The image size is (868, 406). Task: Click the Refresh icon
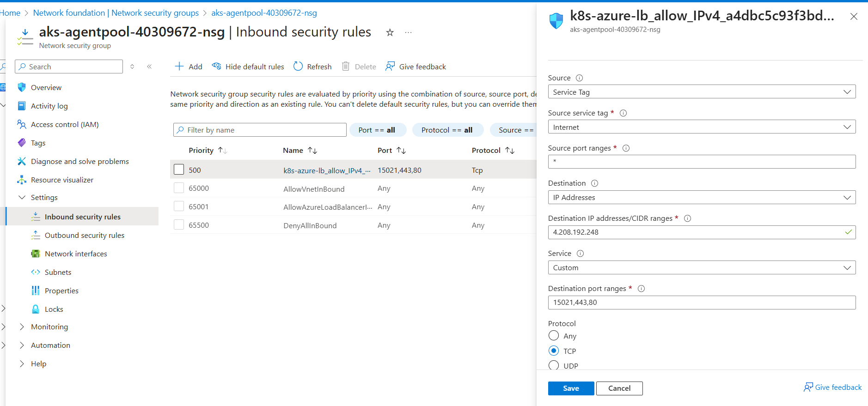(x=298, y=67)
